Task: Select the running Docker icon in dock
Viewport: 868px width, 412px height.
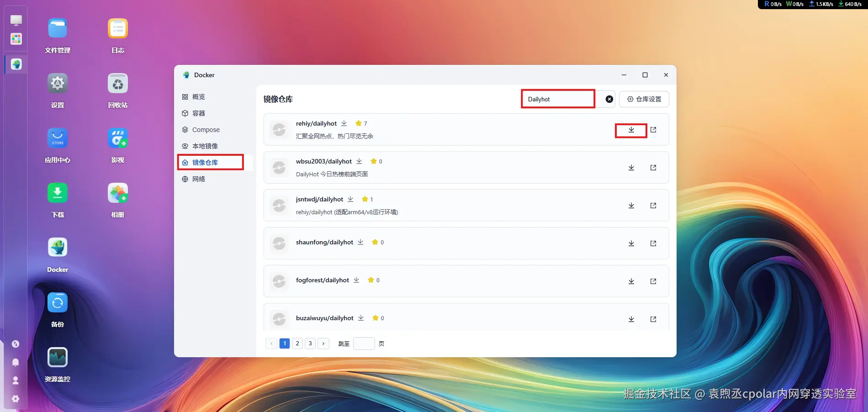Action: [16, 64]
